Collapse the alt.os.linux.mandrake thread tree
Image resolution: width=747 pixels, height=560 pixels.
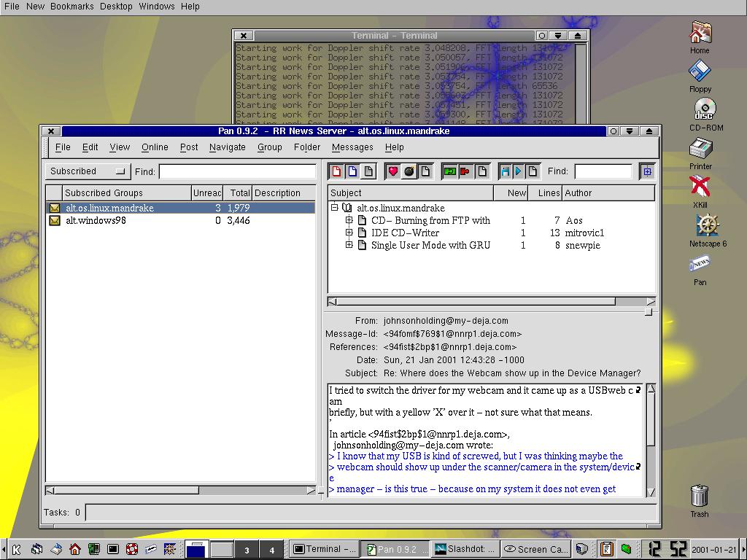pos(335,208)
